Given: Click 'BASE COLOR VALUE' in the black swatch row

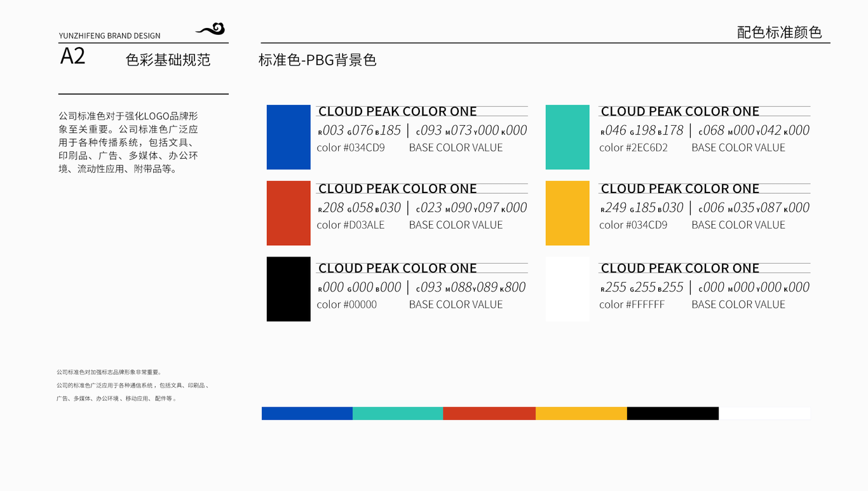Looking at the screenshot, I should (x=456, y=305).
